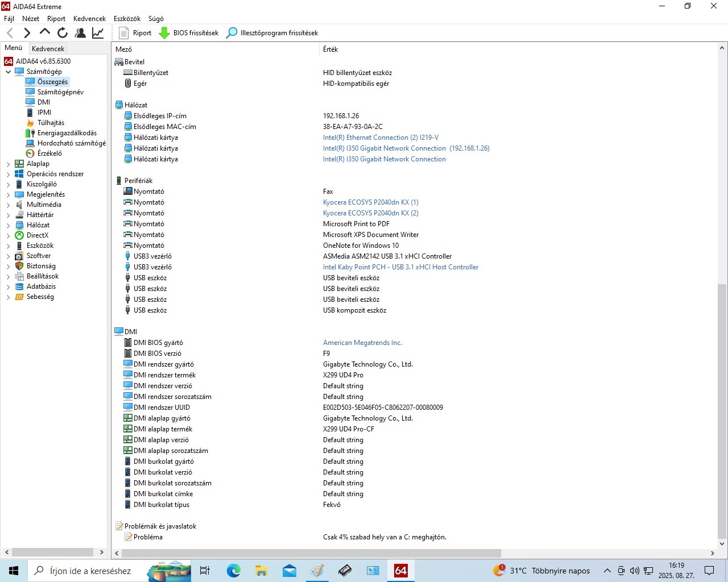The image size is (728, 582).
Task: Open Kyocera ECOSYS P2040dn KX (2) link
Action: tap(371, 213)
